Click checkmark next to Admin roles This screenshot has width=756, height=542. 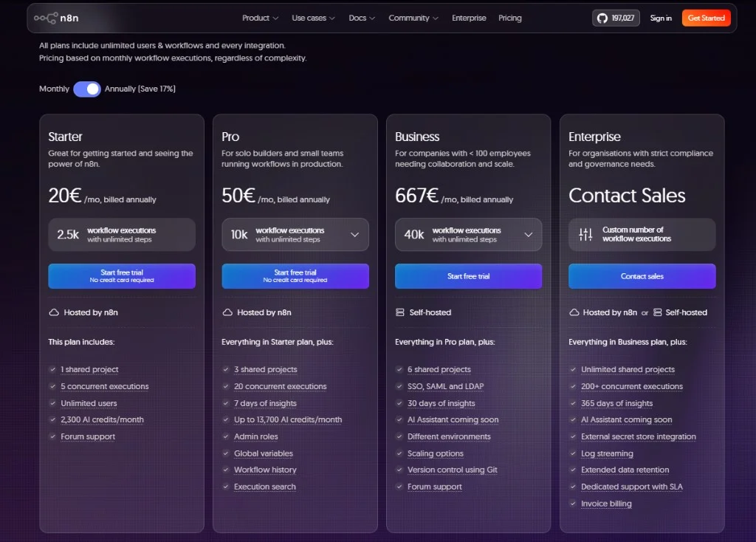click(226, 436)
